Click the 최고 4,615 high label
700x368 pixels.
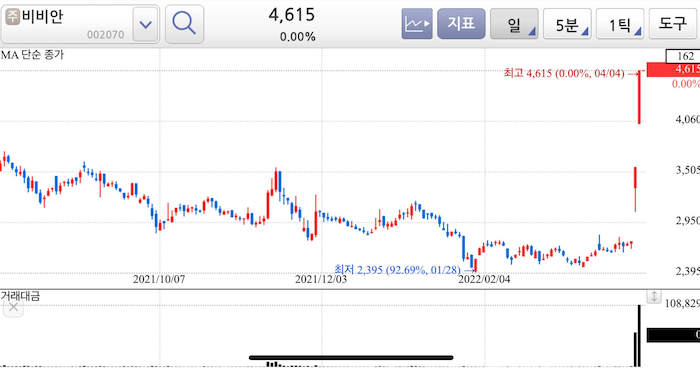click(564, 73)
